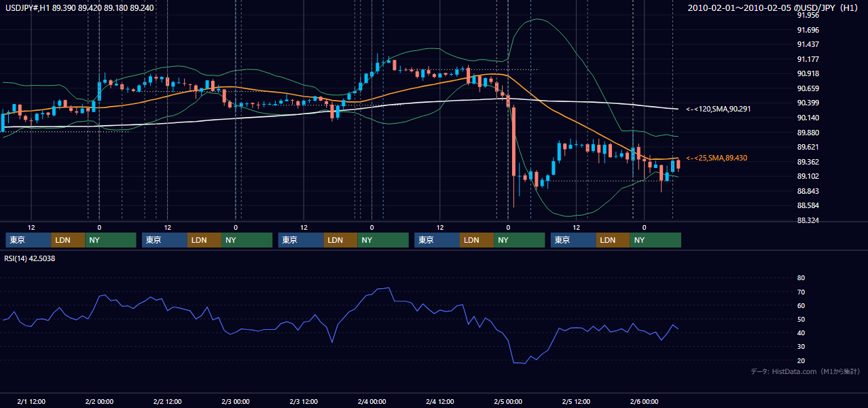Viewport: 868px width, 408px height.
Task: Click RSI axis level 20
Action: [801, 360]
